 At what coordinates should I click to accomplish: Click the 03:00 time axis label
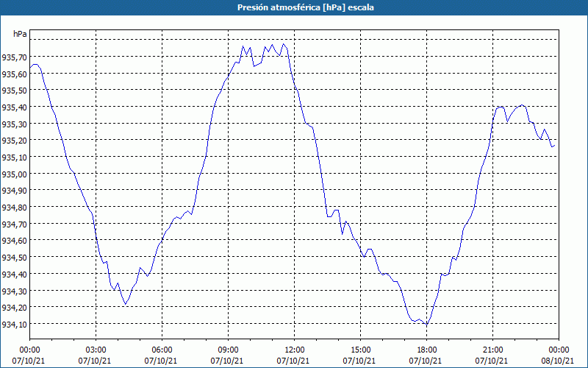(x=96, y=350)
